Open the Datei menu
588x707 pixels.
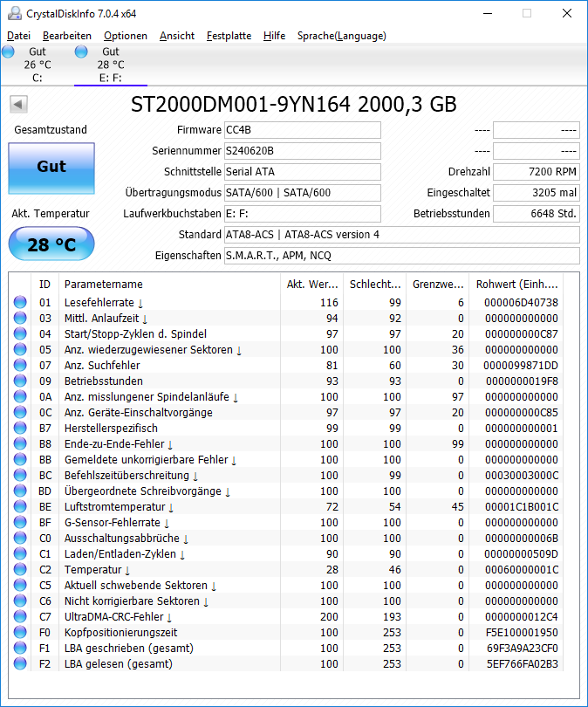pyautogui.click(x=19, y=36)
